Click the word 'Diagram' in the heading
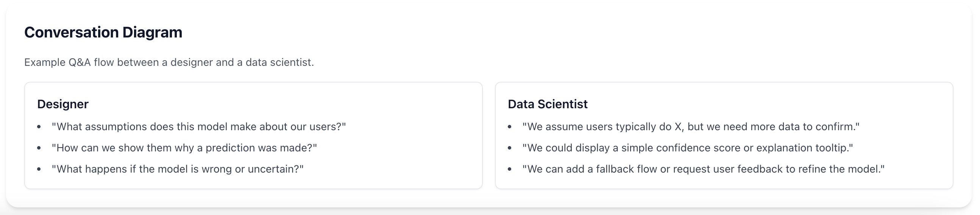This screenshot has height=215, width=980. (x=152, y=32)
